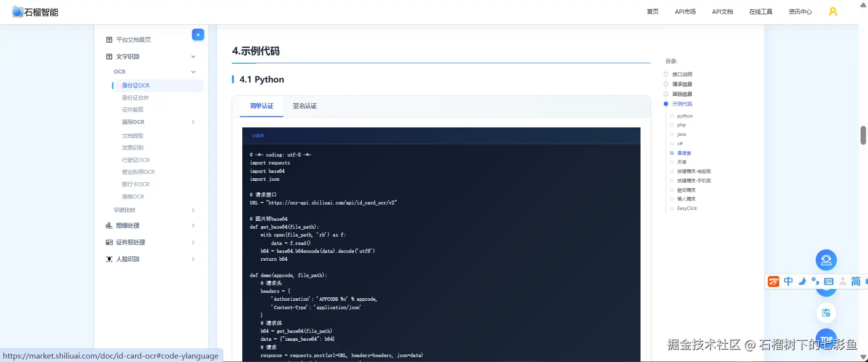Screen dimensions: 868x362
Task: Collapse the 文字识别 chevron
Action: tap(193, 57)
